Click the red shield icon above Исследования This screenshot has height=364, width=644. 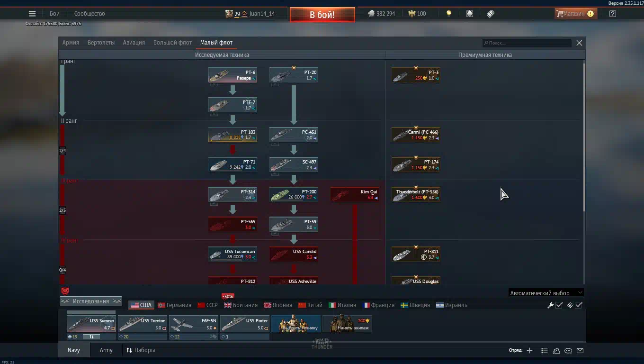pyautogui.click(x=65, y=291)
